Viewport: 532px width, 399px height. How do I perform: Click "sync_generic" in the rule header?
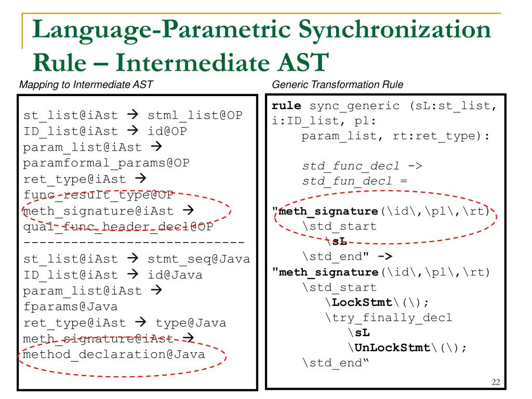(x=354, y=106)
